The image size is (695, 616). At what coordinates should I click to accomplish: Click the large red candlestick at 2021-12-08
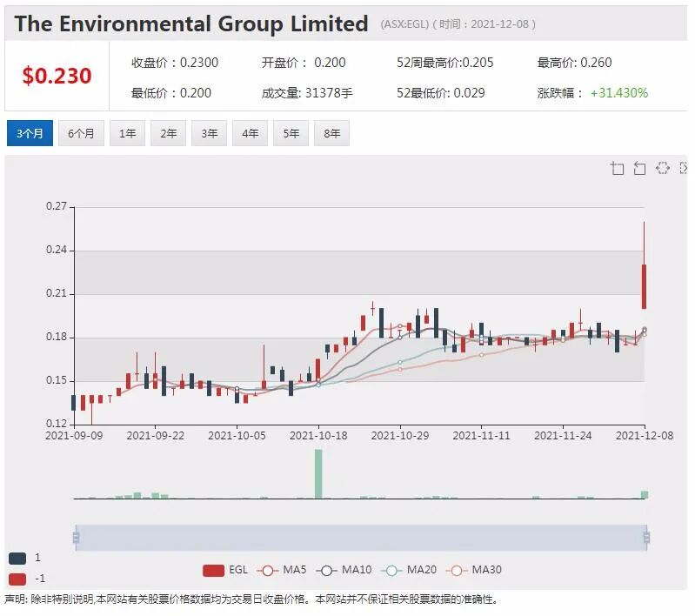pos(644,286)
